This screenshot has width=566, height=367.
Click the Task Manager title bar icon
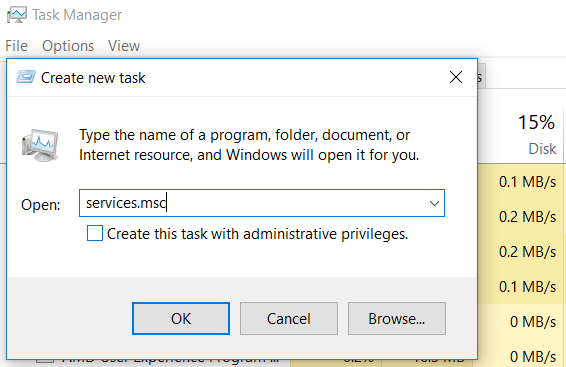click(17, 15)
